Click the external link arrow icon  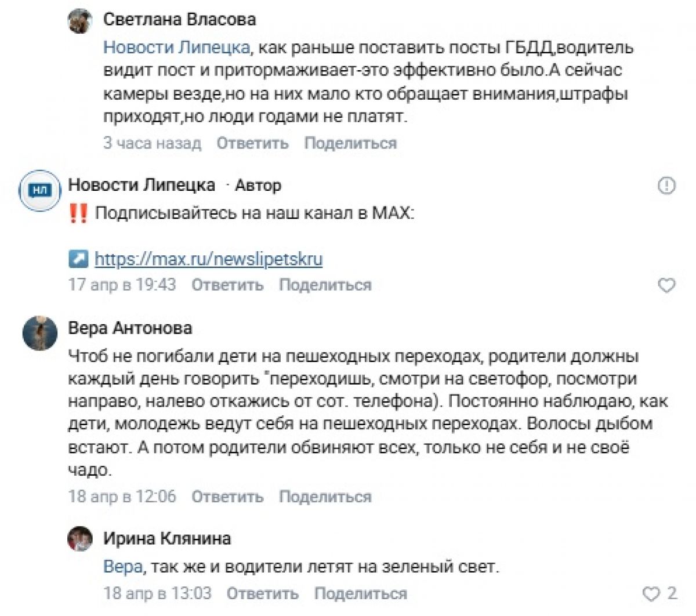click(78, 259)
